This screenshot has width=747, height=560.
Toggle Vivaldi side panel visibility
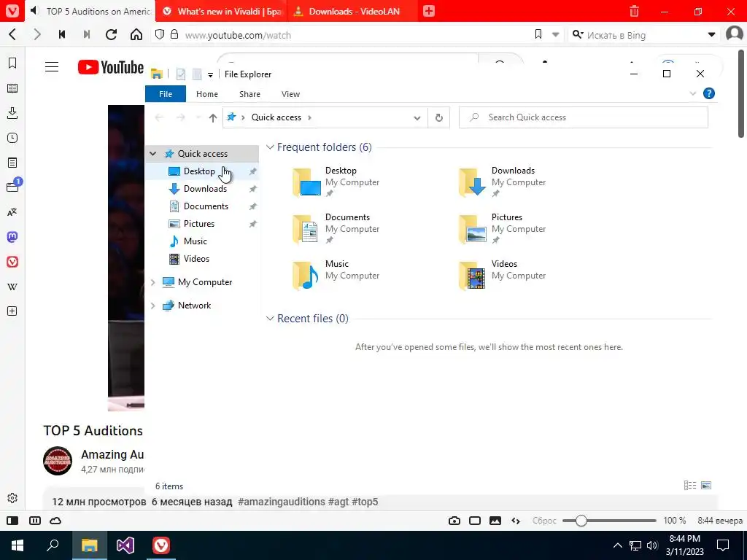point(13,521)
